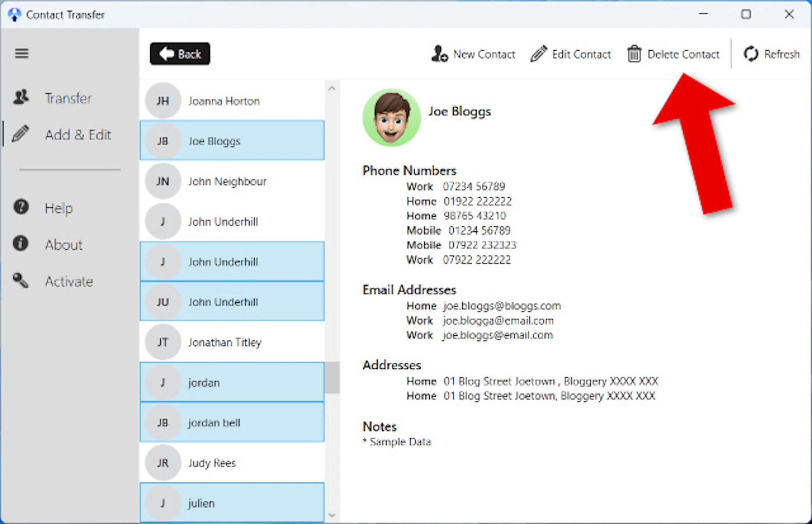812x524 pixels.
Task: Click the Sample Data note
Action: click(397, 442)
